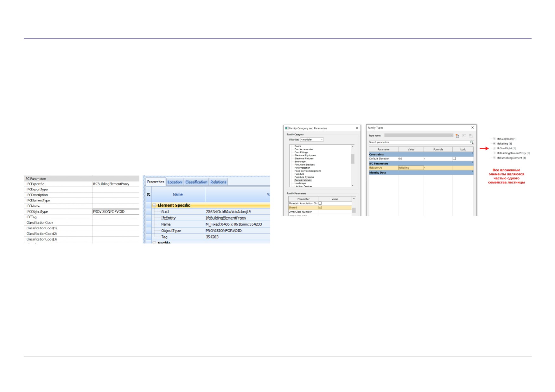Click the Rename Type icon in Family Types
The width and height of the screenshot is (555, 392).
click(464, 136)
